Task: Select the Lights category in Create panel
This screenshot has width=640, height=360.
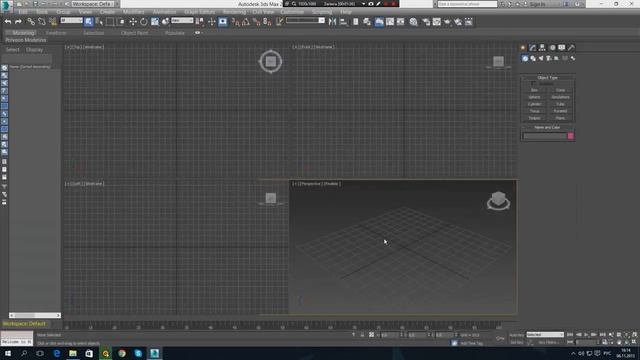Action: tap(541, 58)
